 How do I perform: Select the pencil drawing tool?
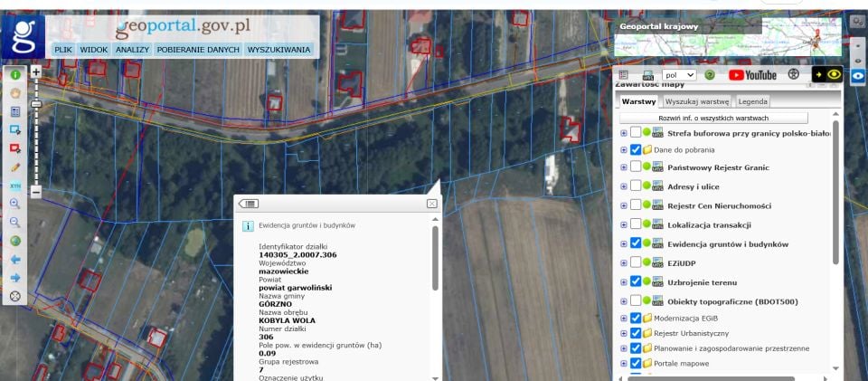(15, 167)
